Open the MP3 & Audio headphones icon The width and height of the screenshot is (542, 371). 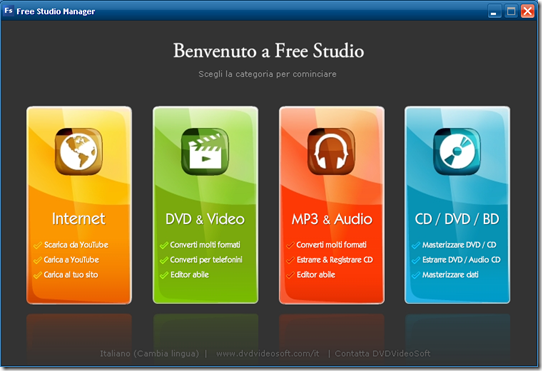pyautogui.click(x=331, y=151)
